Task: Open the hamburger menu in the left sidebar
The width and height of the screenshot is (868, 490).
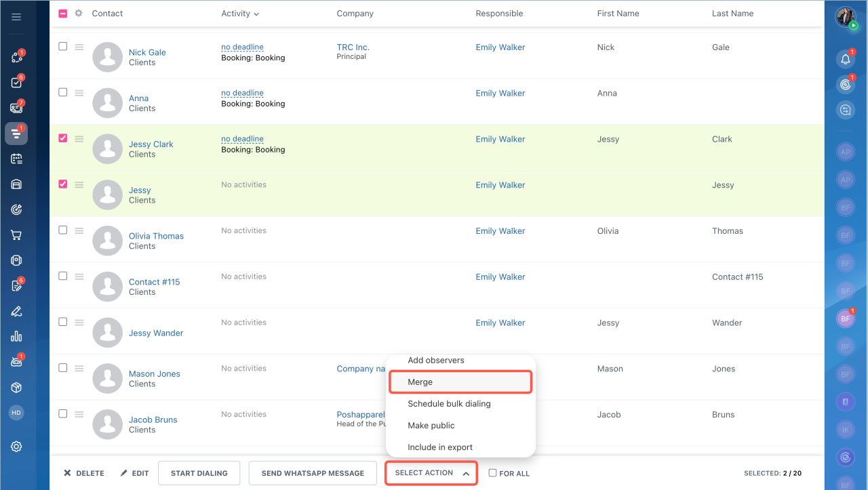Action: (16, 17)
